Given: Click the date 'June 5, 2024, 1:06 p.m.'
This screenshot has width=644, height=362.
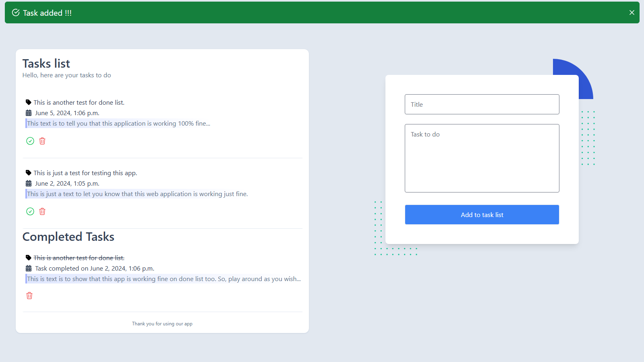Looking at the screenshot, I should pos(67,113).
